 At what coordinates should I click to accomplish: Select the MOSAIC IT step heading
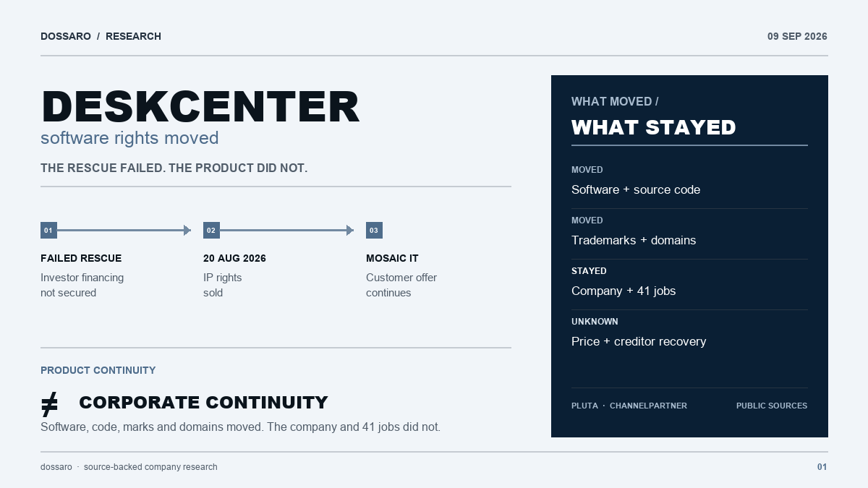(x=392, y=258)
